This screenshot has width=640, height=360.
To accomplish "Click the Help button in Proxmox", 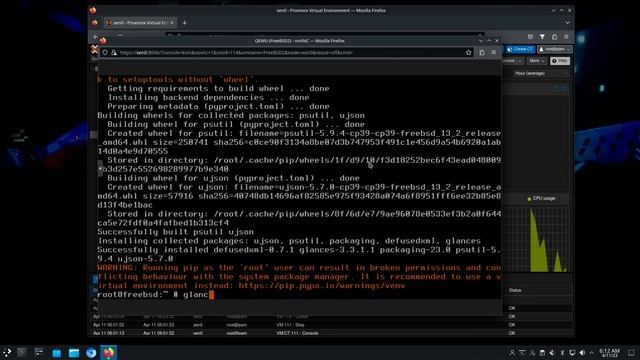I will click(x=560, y=61).
